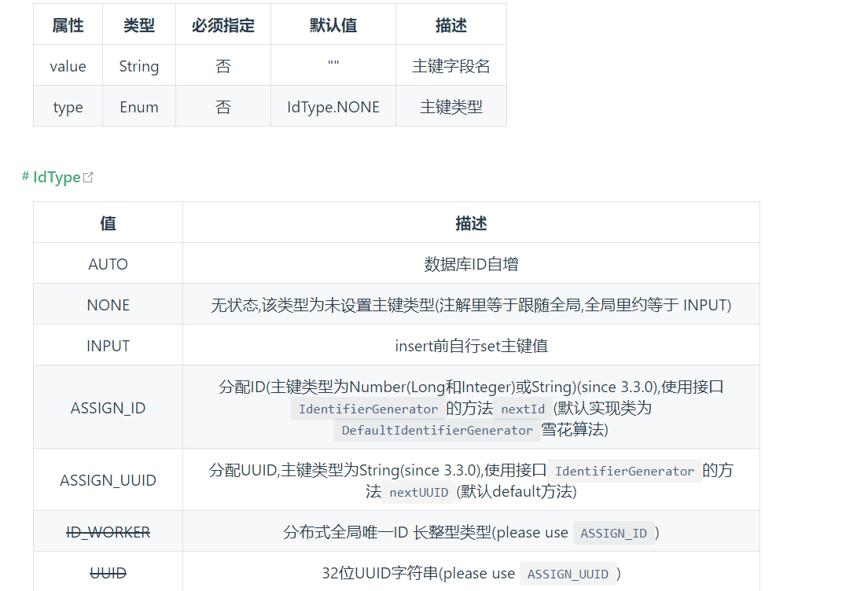Click the strikethrough UUID value cell
Screen dimensions: 868x591
[x=108, y=574]
